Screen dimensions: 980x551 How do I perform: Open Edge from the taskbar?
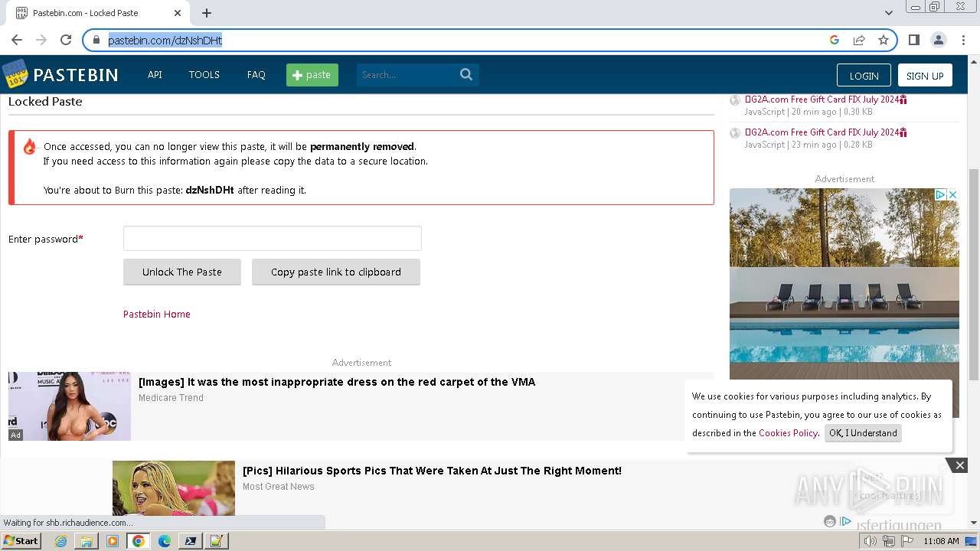click(x=164, y=541)
